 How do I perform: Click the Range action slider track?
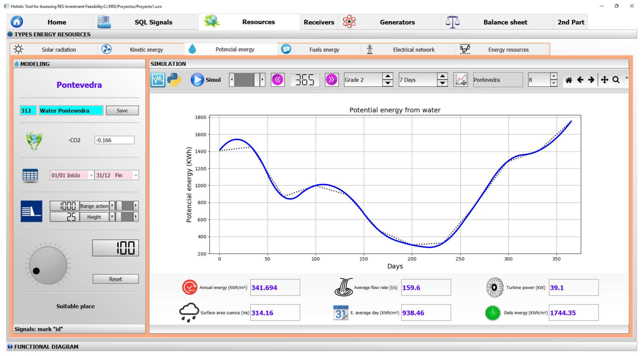128,206
